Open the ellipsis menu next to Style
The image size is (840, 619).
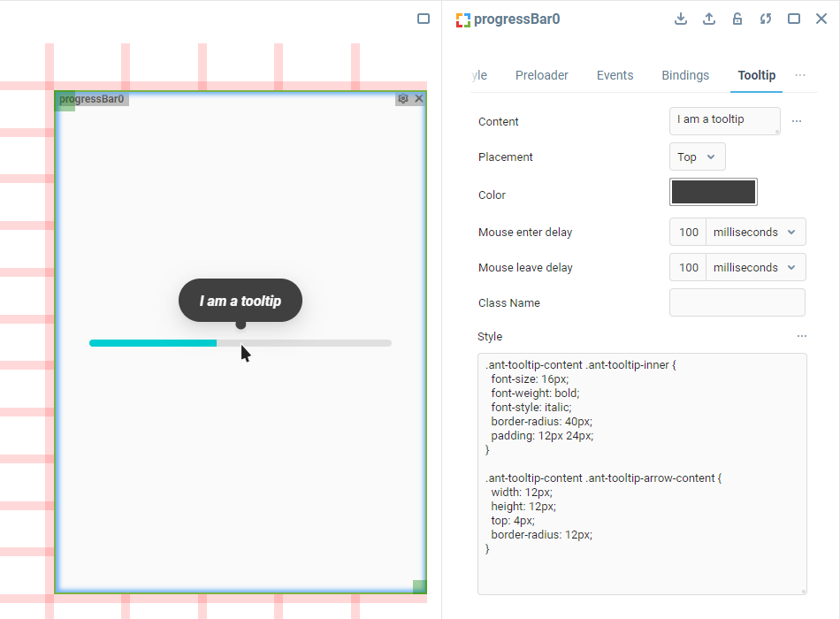(802, 336)
